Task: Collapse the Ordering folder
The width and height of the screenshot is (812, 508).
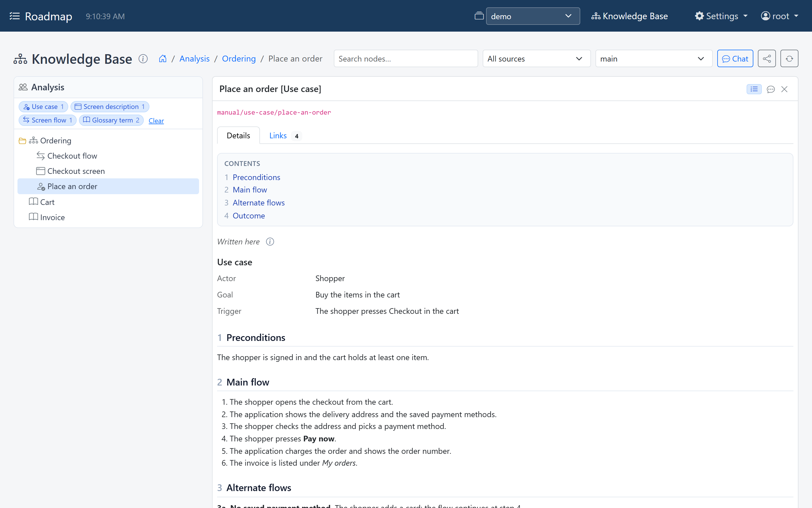Action: 22,141
